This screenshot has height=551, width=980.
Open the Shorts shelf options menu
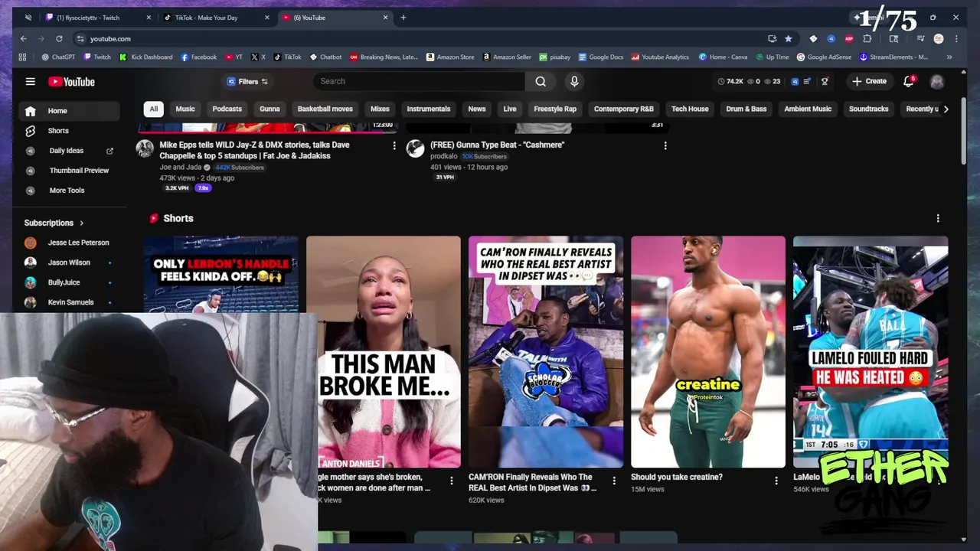pyautogui.click(x=938, y=218)
